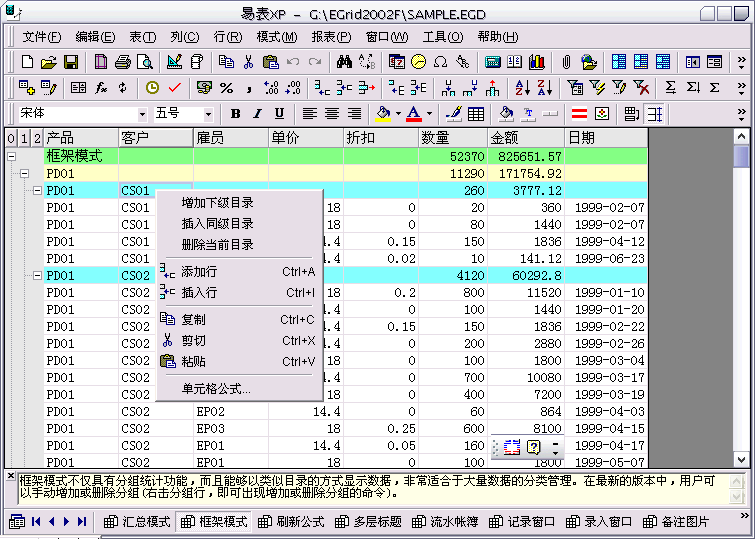Open fill color dropdown arrow
This screenshot has width=755, height=539.
click(398, 114)
